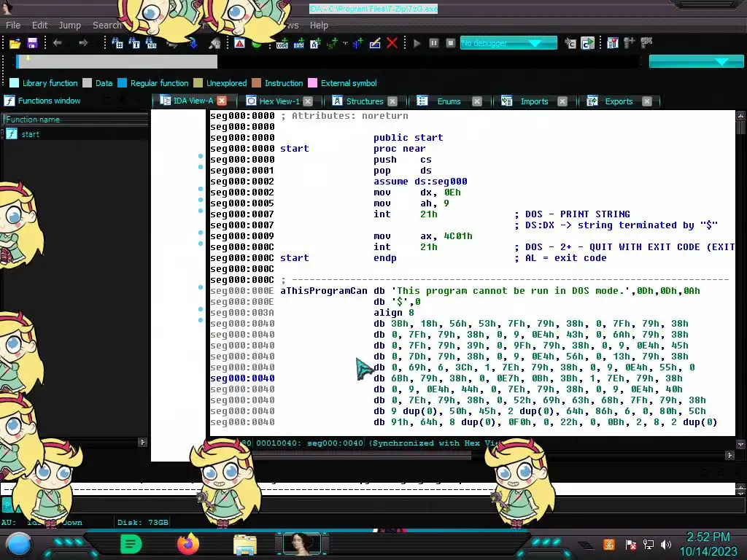
Task: Click the 'public start' line
Action: click(x=409, y=138)
